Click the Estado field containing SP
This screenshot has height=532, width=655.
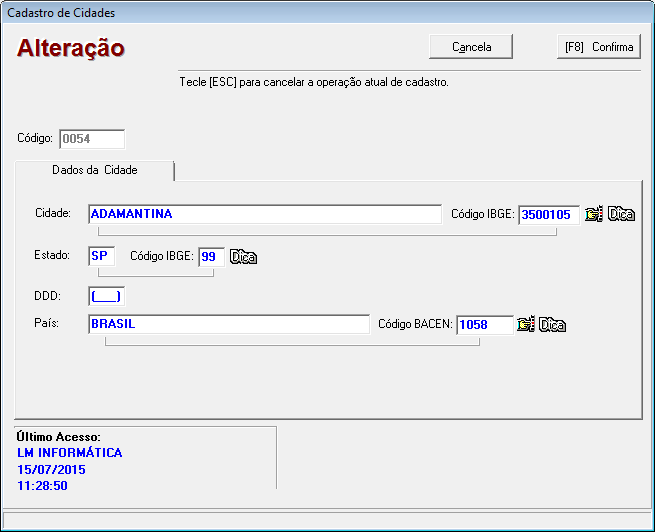coord(101,256)
